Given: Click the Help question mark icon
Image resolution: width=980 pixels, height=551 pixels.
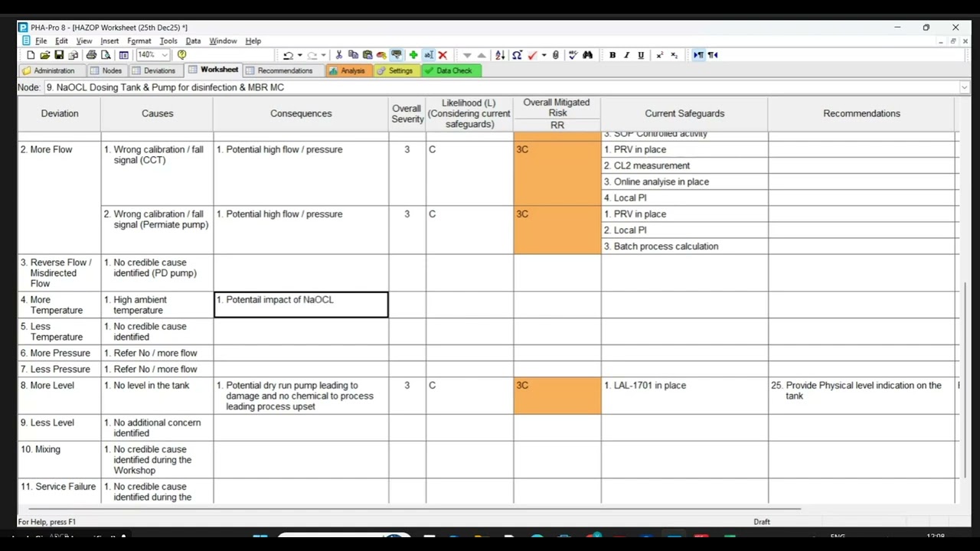Looking at the screenshot, I should (x=181, y=55).
